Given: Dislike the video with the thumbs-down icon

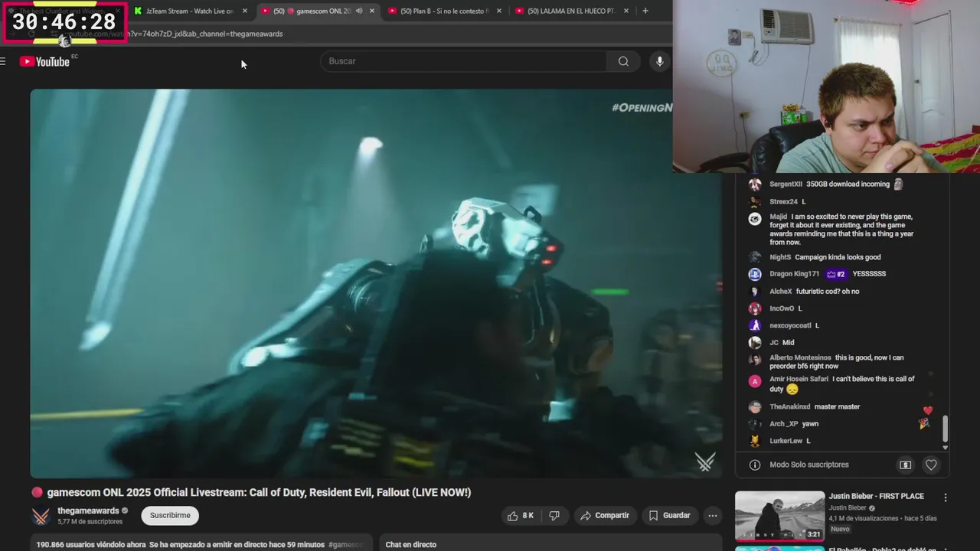Looking at the screenshot, I should (554, 516).
